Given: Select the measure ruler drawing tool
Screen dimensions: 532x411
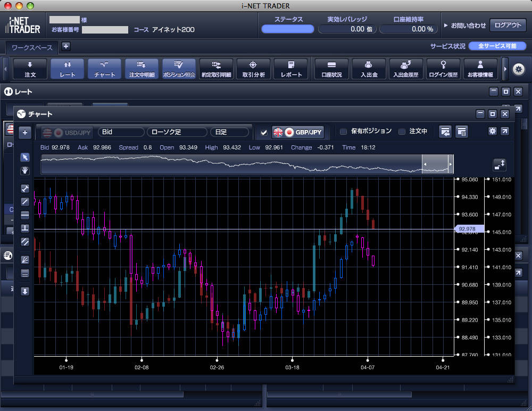Looking at the screenshot, I should [25, 188].
